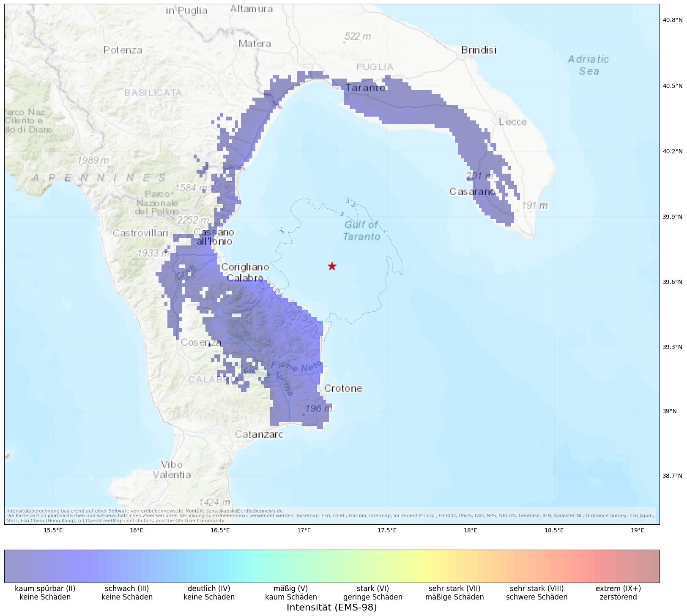Image resolution: width=687 pixels, height=616 pixels.
Task: Click the Parco Nazionale del Pollino label
Action: (157, 203)
